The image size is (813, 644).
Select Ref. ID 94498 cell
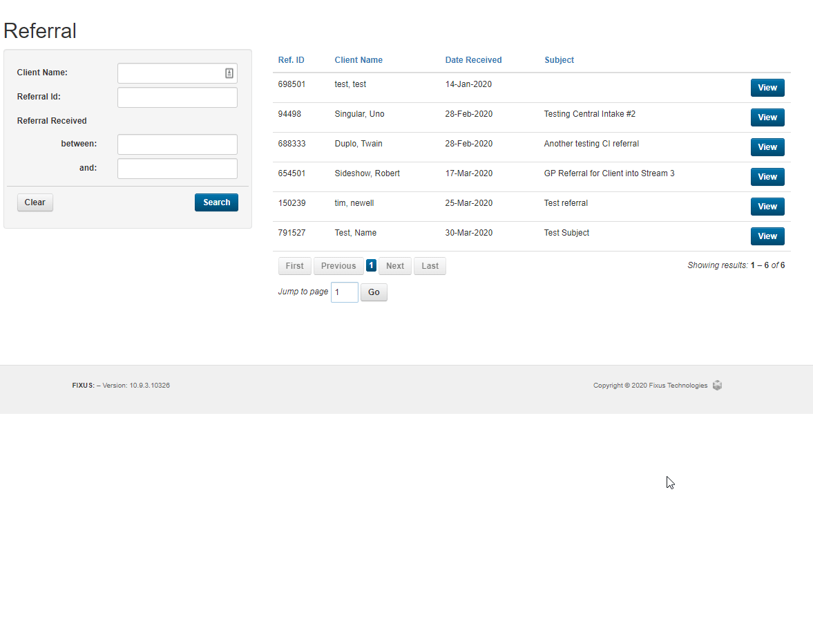point(289,114)
